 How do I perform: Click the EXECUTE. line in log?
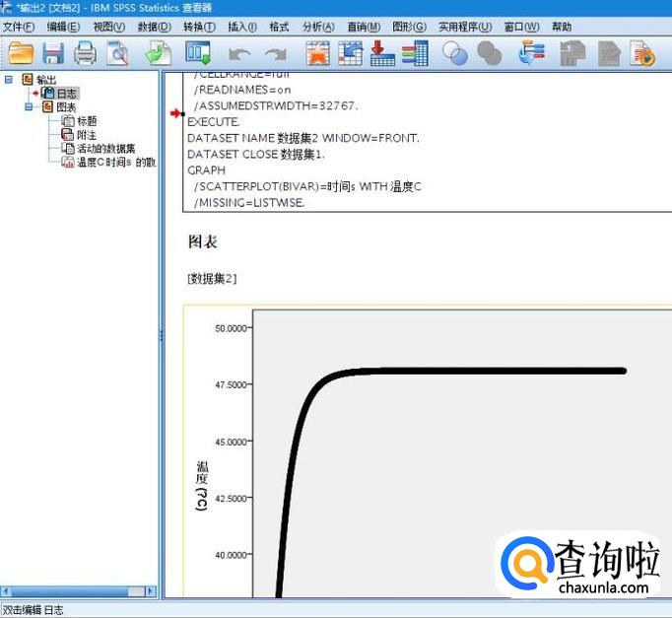tap(214, 122)
